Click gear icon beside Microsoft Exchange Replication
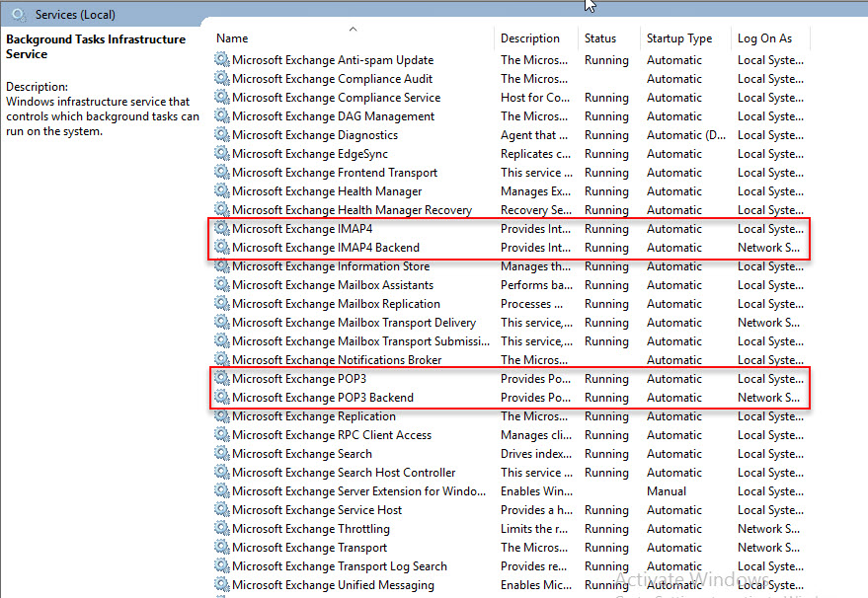The image size is (868, 598). point(222,416)
